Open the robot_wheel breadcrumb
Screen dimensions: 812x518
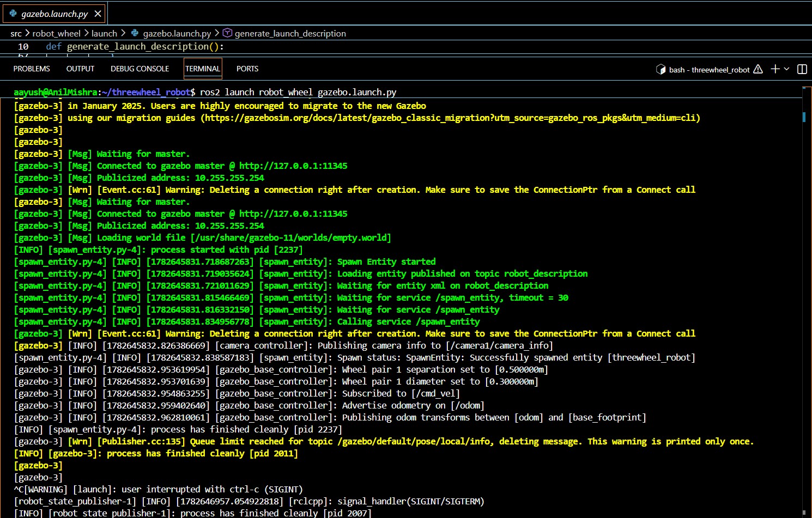pyautogui.click(x=56, y=33)
